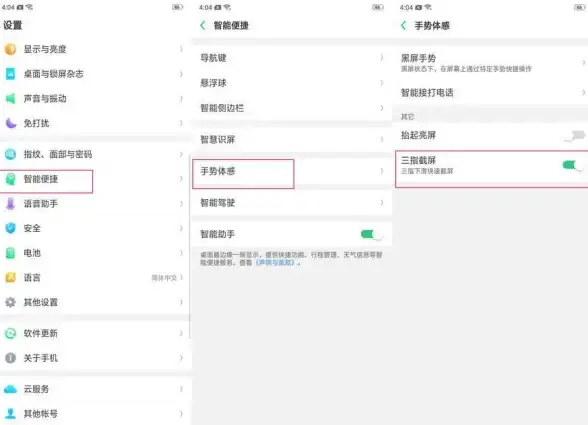Tap the 语音助手 microphone icon
The width and height of the screenshot is (588, 425).
[x=10, y=204]
